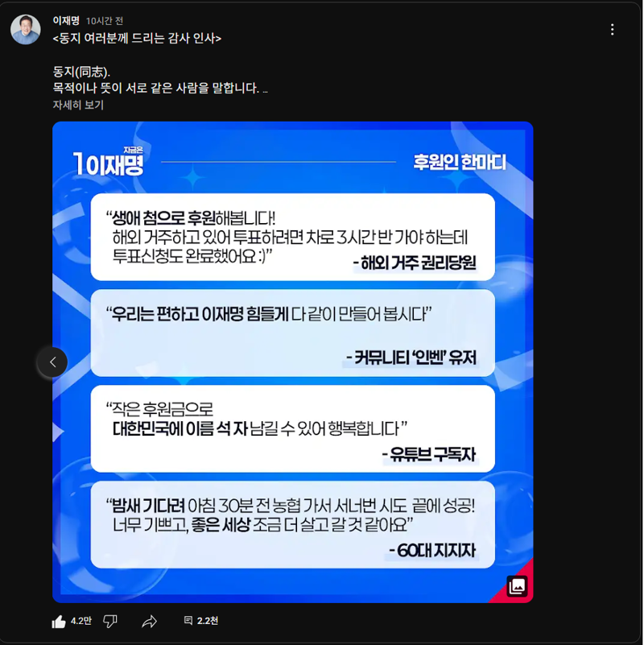Viewport: 644px width, 645px height.
Task: Click the 60대 지지자 quote card
Action: (292, 525)
